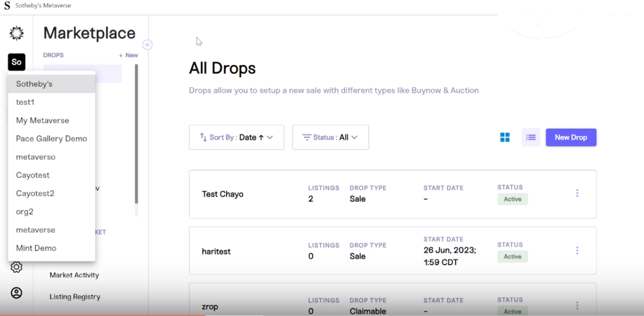Open options menu for zrop drop
The height and width of the screenshot is (316, 644).
(577, 305)
